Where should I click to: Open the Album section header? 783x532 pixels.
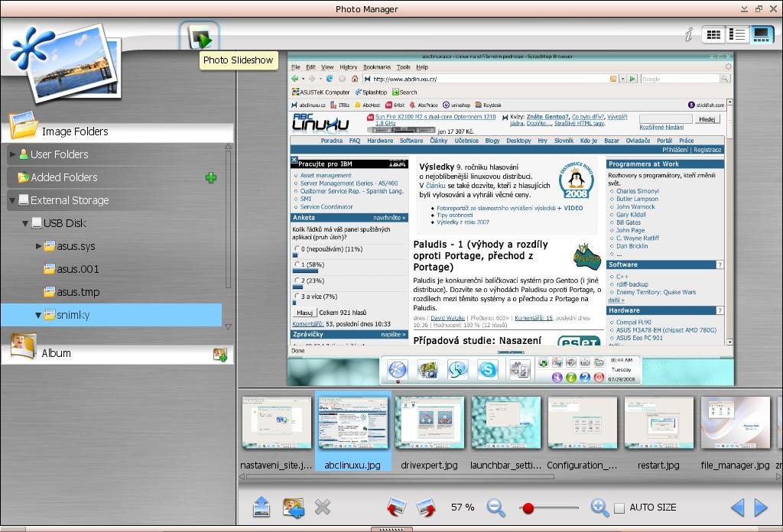click(118, 353)
